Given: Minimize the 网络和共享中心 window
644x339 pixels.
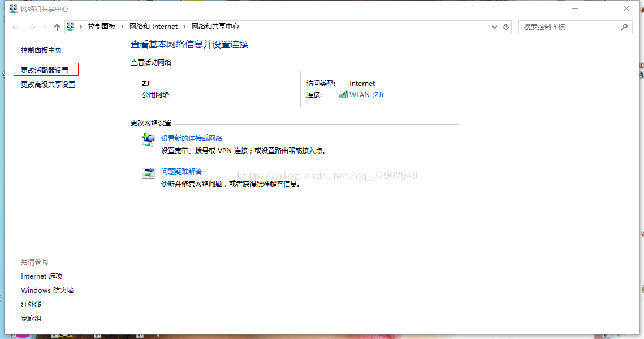Looking at the screenshot, I should 575,8.
